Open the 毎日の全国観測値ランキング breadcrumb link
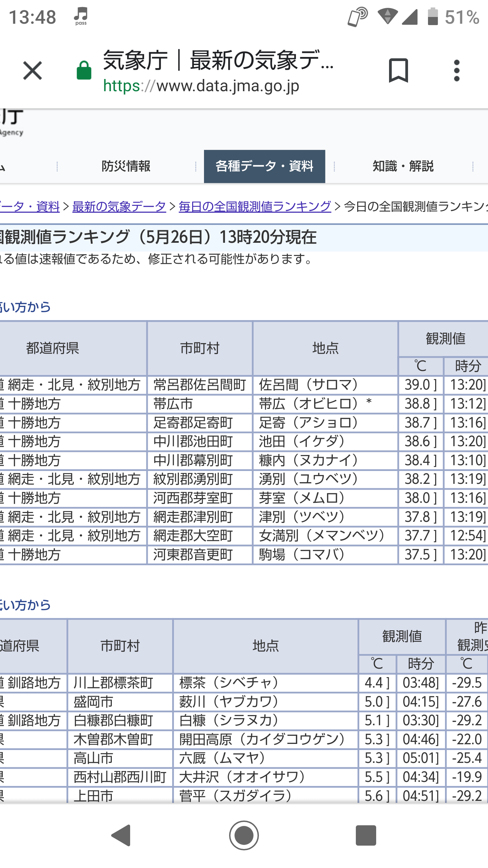 [x=255, y=206]
